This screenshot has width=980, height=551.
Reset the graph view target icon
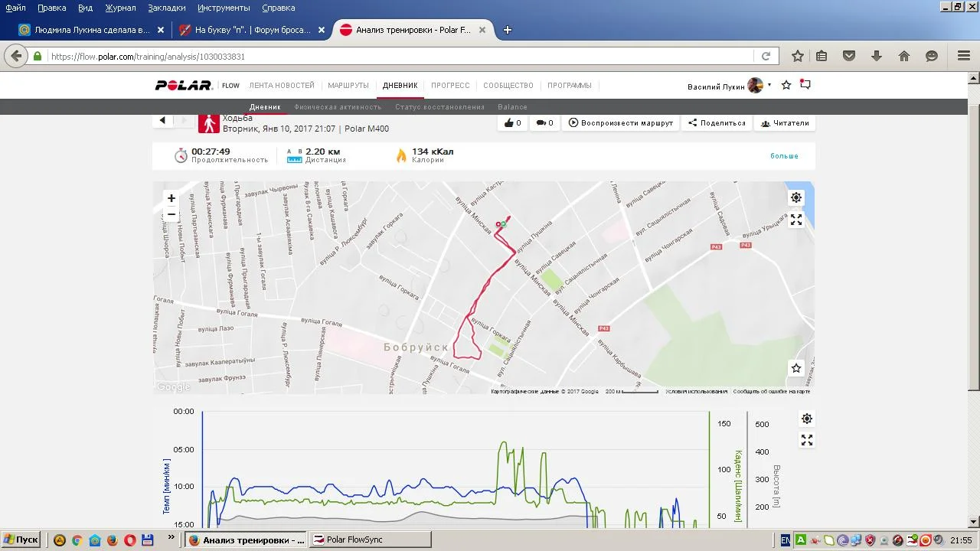(x=806, y=419)
